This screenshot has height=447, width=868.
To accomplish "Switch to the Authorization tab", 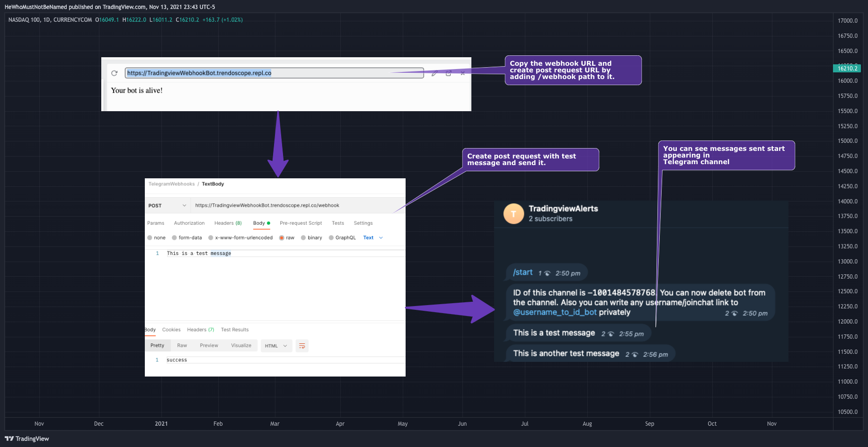I will pyautogui.click(x=189, y=223).
